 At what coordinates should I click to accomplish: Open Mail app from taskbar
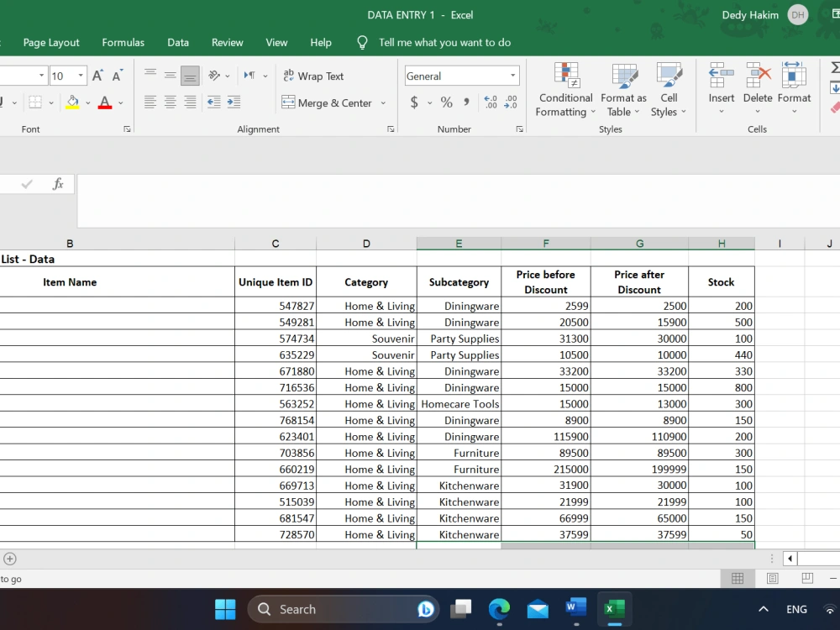[x=538, y=609]
